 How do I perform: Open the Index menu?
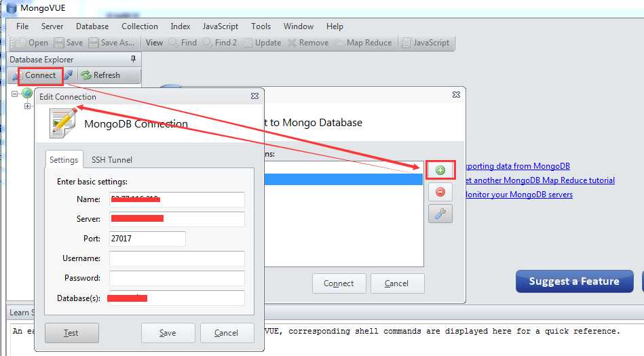pyautogui.click(x=181, y=26)
